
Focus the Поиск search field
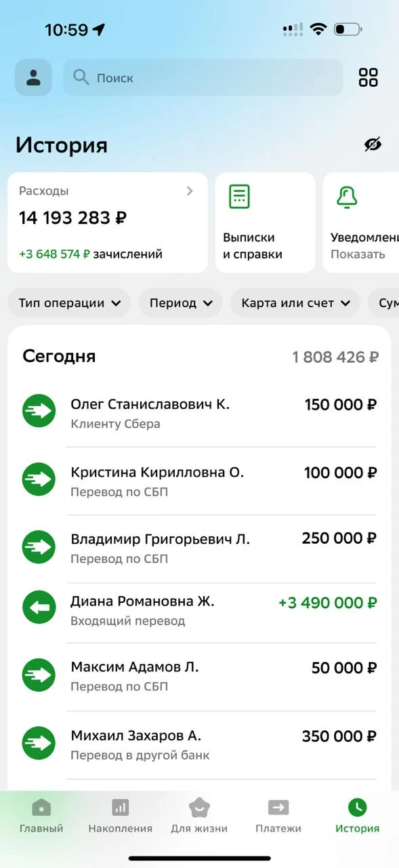203,77
